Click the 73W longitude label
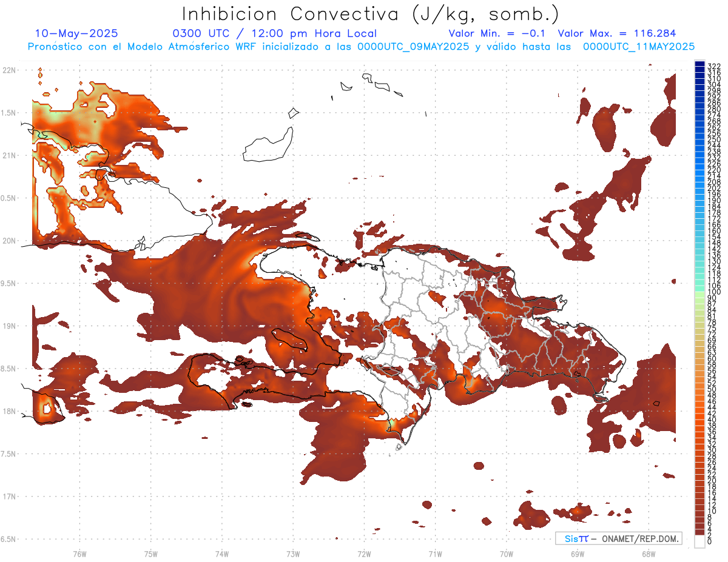The height and width of the screenshot is (562, 728). pos(293,554)
